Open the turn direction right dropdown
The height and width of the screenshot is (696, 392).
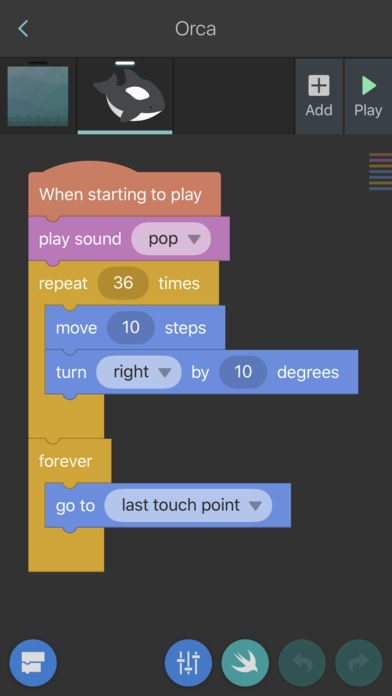tap(139, 372)
